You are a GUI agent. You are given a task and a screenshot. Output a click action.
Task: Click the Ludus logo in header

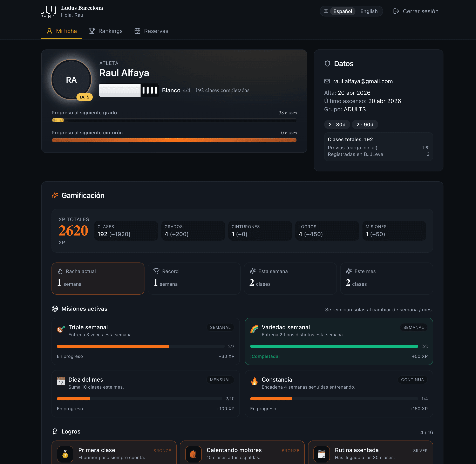(48, 12)
